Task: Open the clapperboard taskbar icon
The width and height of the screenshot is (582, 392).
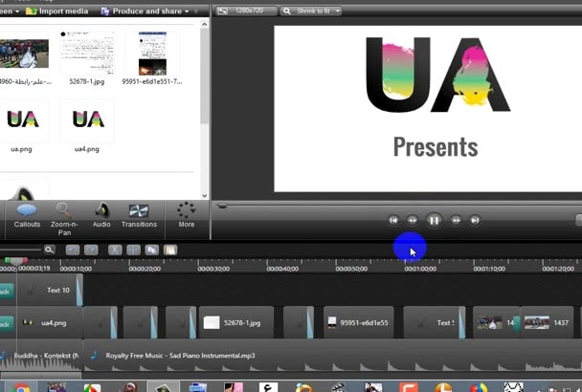Action: click(338, 387)
